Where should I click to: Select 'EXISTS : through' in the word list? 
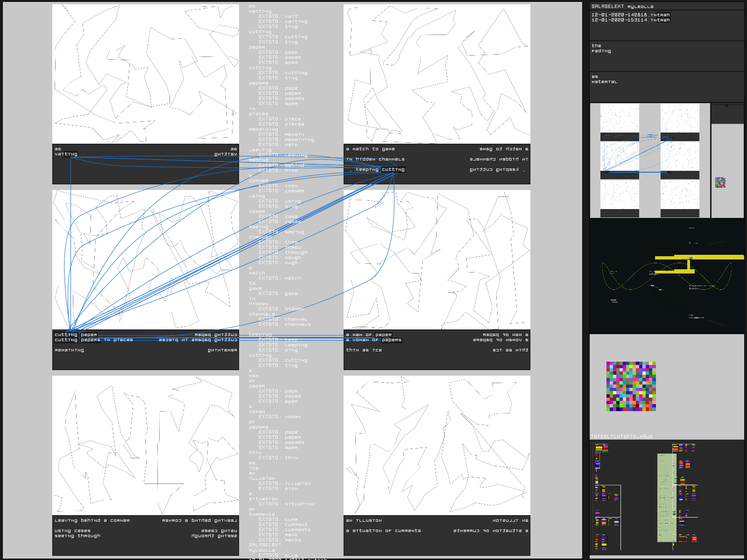[283, 252]
